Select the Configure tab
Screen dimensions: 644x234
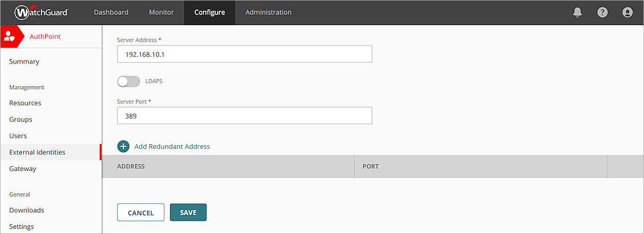(210, 12)
